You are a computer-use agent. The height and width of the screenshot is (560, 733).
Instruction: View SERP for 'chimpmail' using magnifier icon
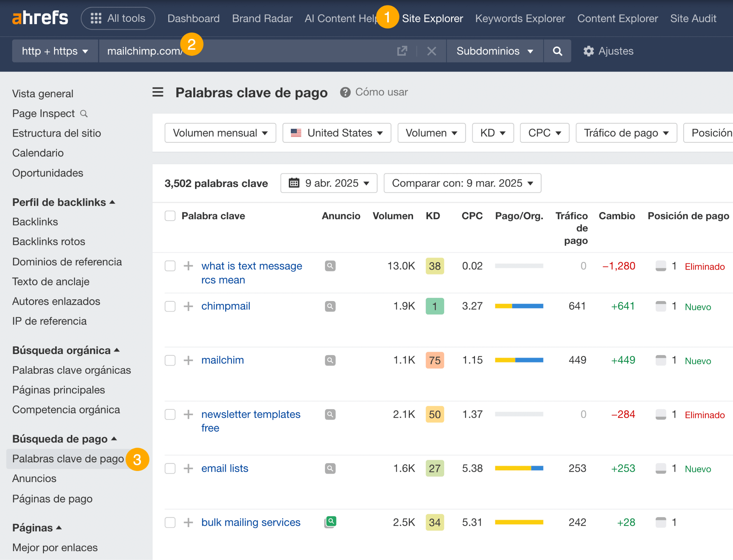click(x=330, y=306)
